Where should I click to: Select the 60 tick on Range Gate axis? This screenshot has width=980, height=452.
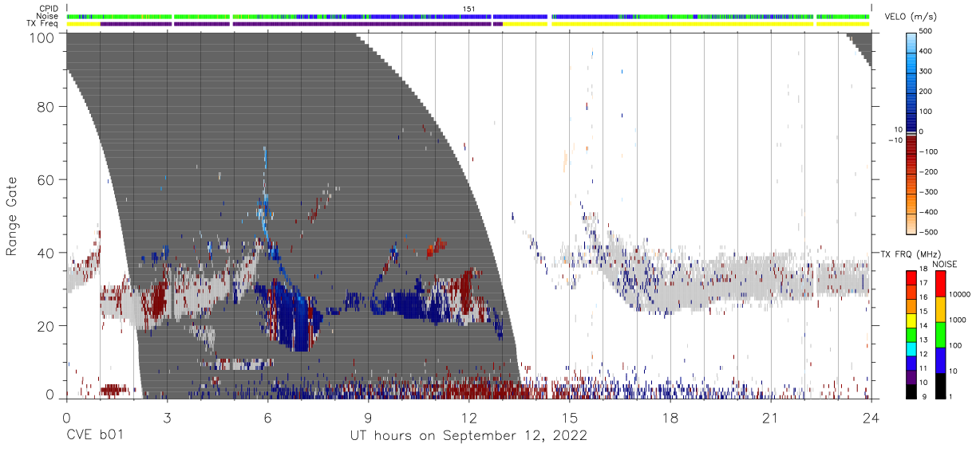click(x=46, y=180)
